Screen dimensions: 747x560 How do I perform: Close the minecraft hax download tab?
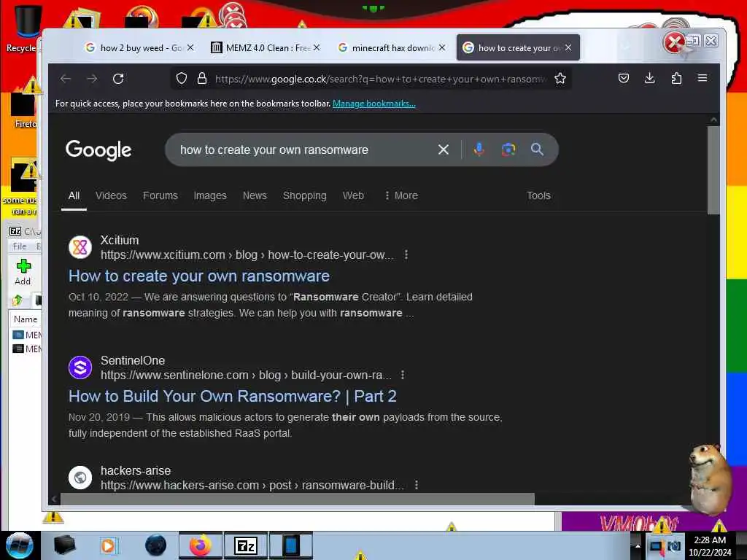click(x=442, y=47)
